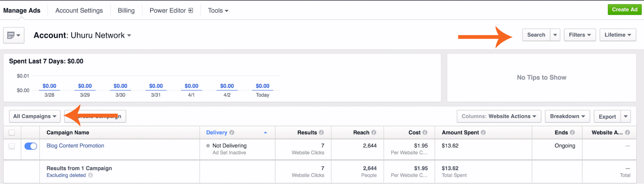Check the Blog Content Promotion row checkbox

[12, 146]
